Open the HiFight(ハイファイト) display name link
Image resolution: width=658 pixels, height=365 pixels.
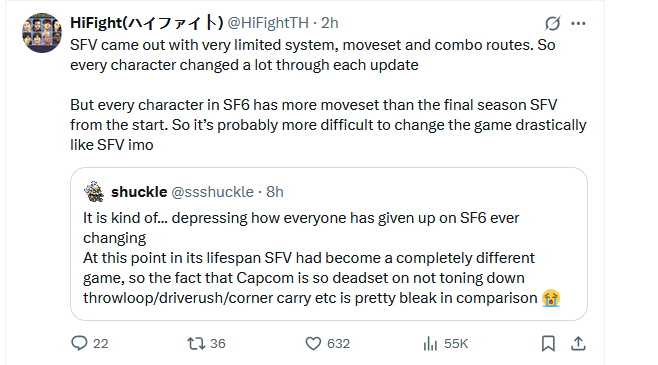(x=146, y=23)
